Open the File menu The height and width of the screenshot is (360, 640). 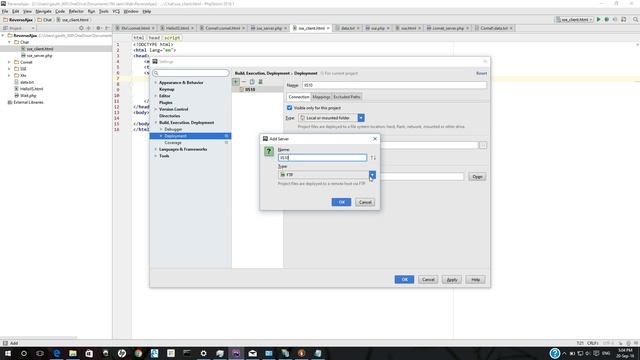(x=5, y=11)
